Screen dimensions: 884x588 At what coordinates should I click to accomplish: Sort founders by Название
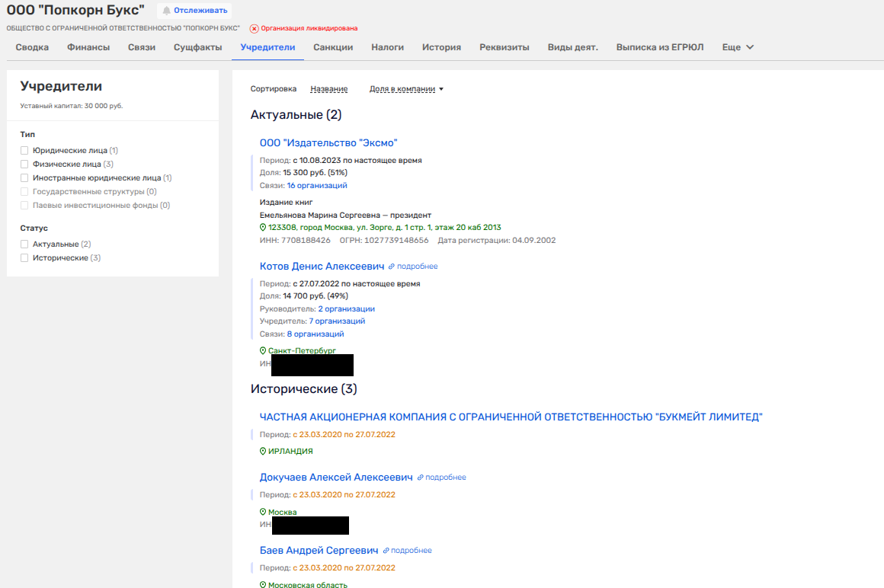(328, 89)
